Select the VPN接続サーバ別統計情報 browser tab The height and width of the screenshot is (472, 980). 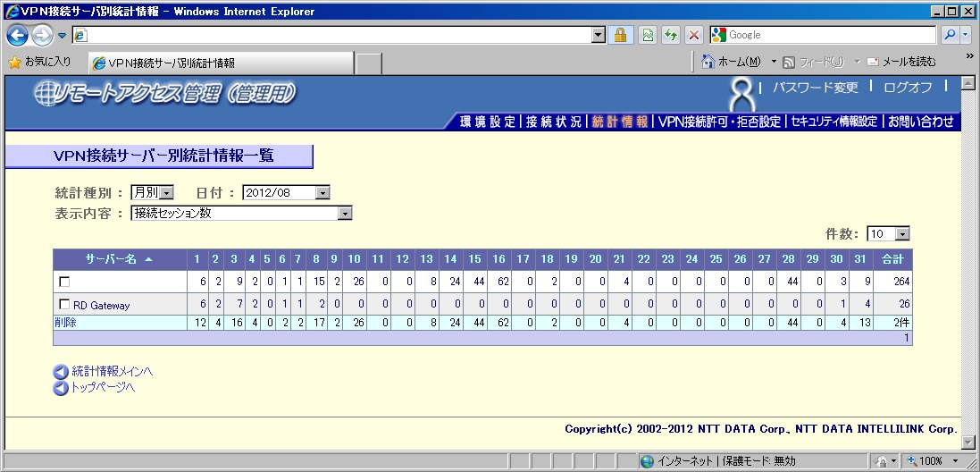[222, 63]
